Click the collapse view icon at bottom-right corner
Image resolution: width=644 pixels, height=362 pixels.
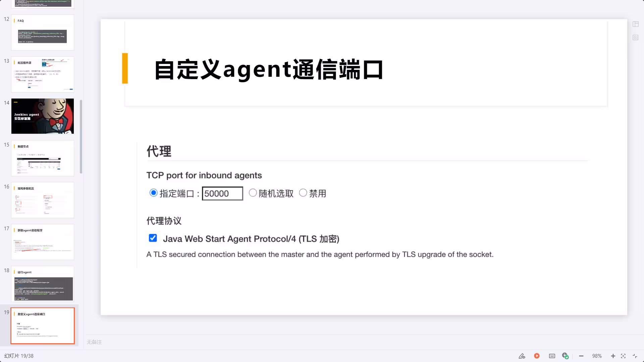635,356
